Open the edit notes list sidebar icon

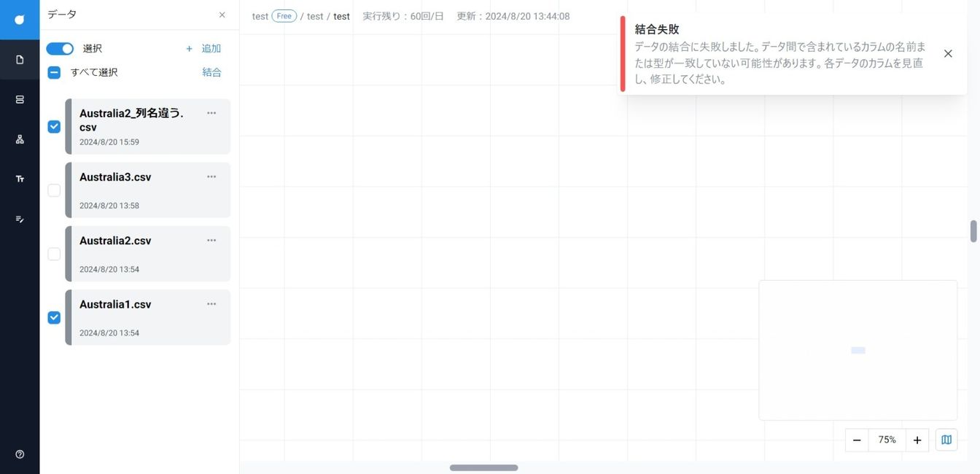20,219
